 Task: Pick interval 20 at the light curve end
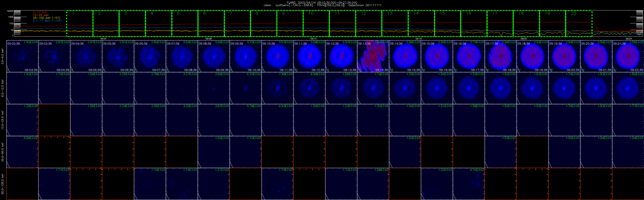pyautogui.click(x=579, y=23)
